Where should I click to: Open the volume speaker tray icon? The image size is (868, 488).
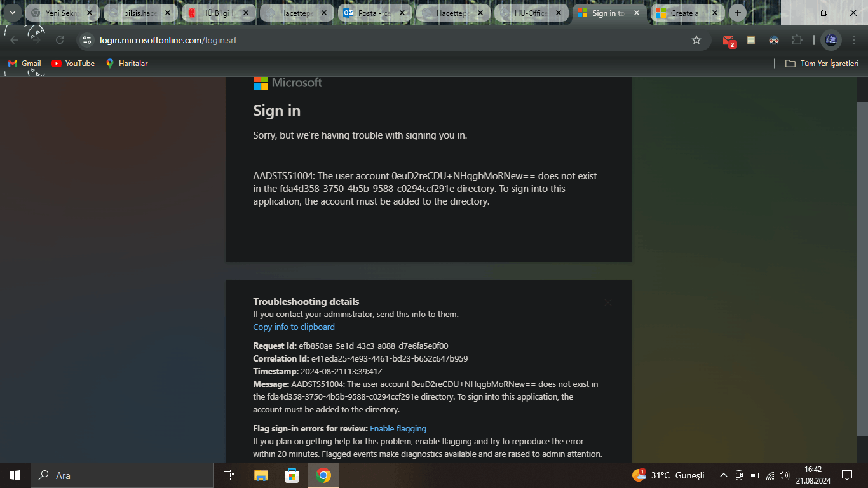[x=784, y=475]
